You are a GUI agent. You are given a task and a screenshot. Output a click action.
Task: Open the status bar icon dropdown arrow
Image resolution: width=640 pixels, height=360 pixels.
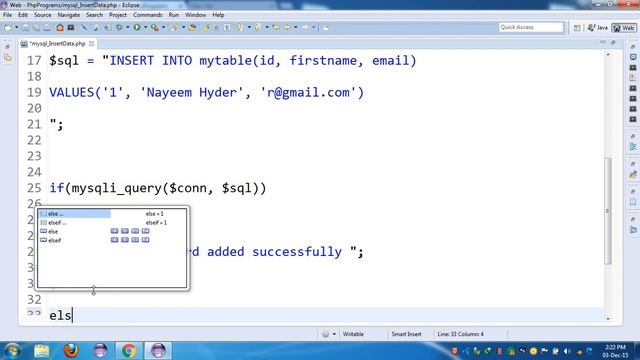(x=334, y=334)
